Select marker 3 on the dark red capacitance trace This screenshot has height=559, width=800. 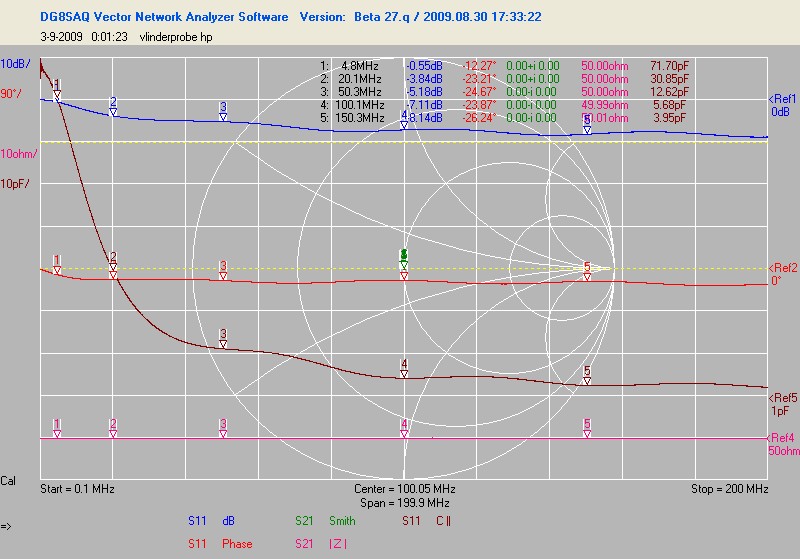tap(223, 337)
